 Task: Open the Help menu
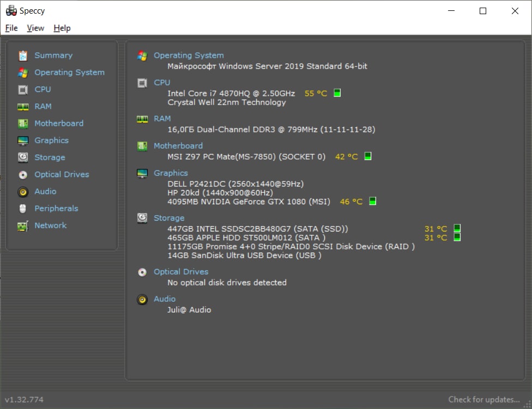pyautogui.click(x=62, y=28)
